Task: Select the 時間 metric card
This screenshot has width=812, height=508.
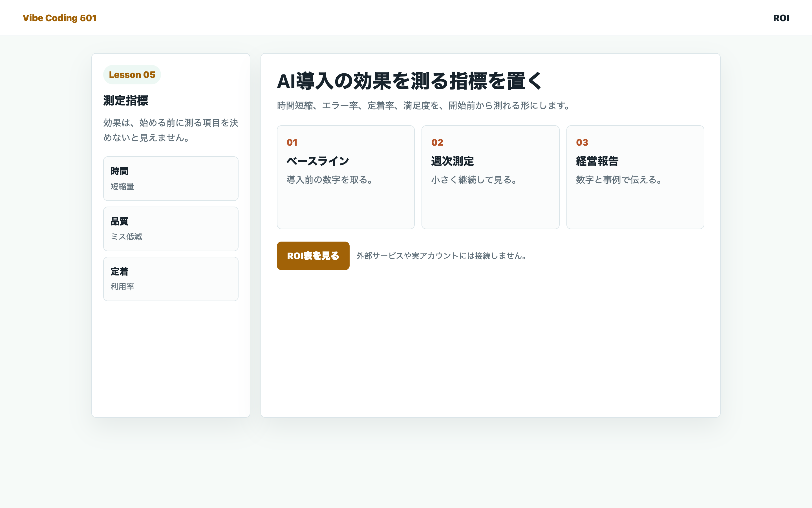Action: [171, 178]
